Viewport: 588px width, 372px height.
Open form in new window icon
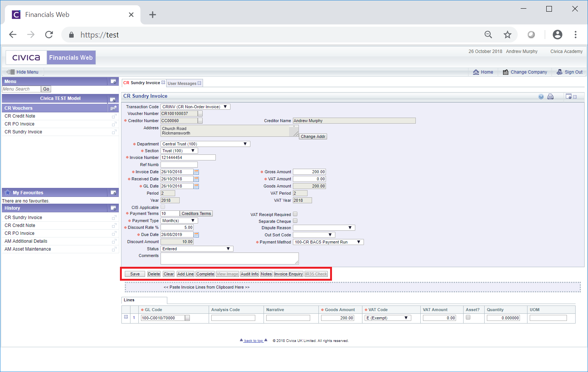568,97
